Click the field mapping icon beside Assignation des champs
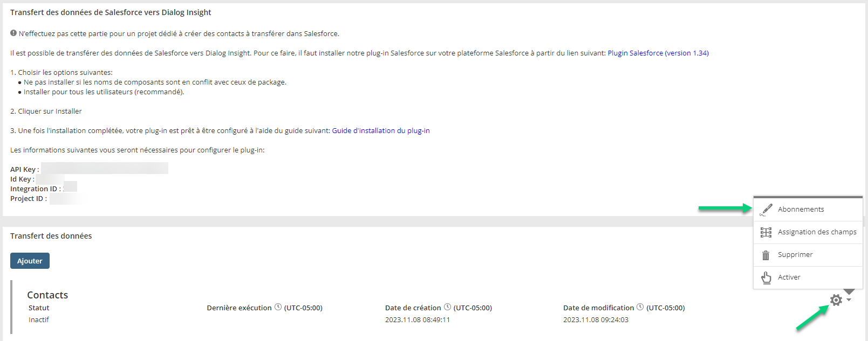The height and width of the screenshot is (341, 868). (766, 232)
